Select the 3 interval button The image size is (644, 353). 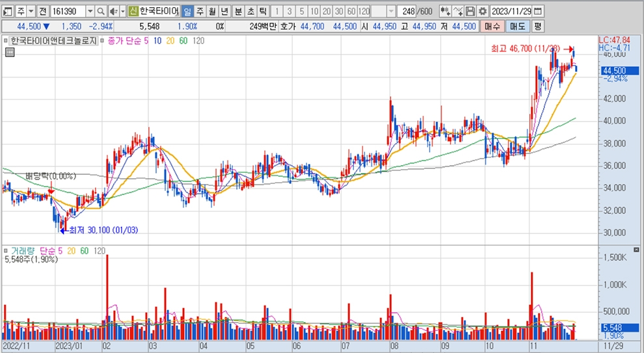289,11
